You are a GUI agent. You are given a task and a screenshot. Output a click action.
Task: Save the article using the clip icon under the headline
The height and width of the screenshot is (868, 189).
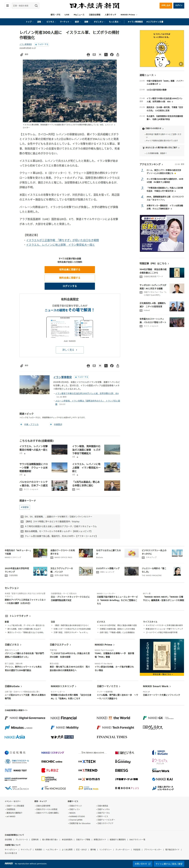(x=22, y=54)
